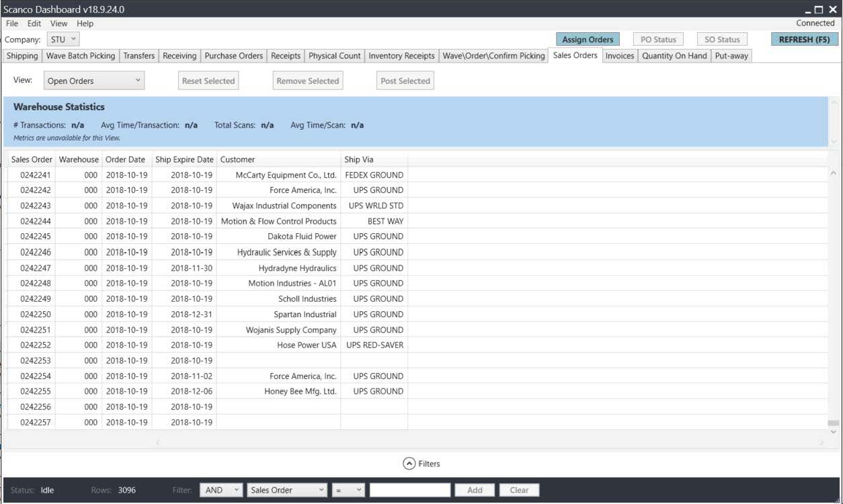Open the View menu
The height and width of the screenshot is (504, 843).
58,23
